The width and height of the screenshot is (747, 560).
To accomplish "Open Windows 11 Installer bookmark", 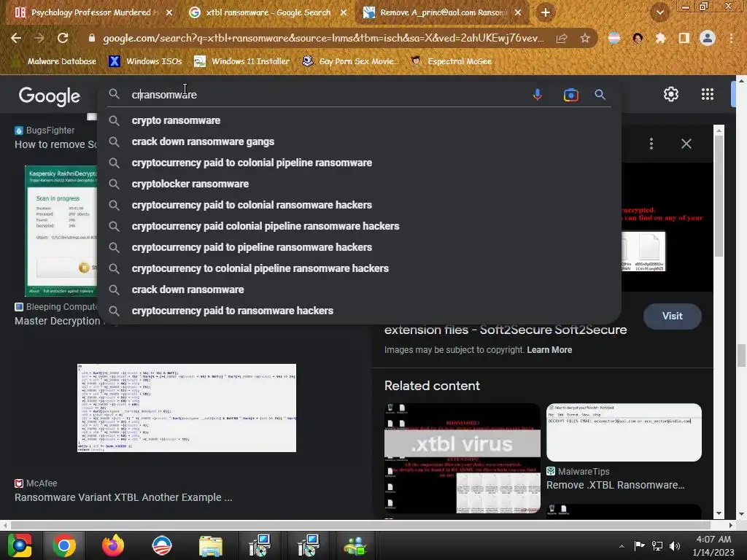I will pos(242,61).
